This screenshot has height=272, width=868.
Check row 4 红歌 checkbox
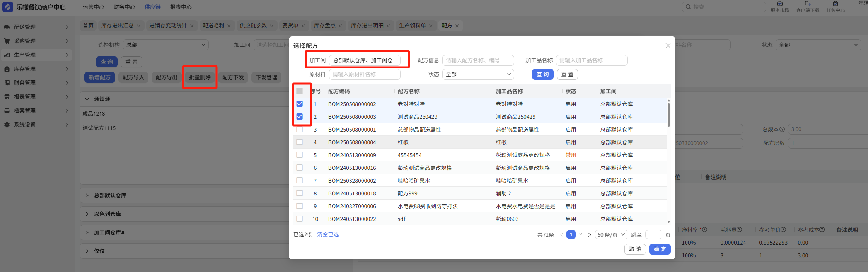click(299, 142)
